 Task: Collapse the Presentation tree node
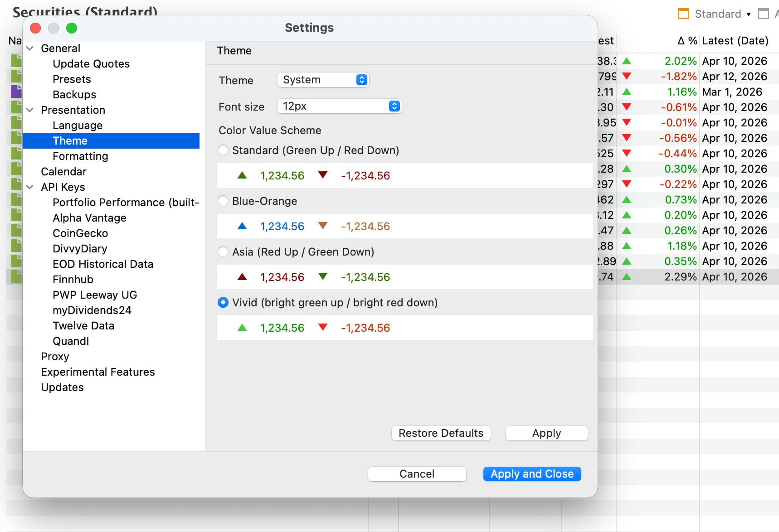[30, 110]
